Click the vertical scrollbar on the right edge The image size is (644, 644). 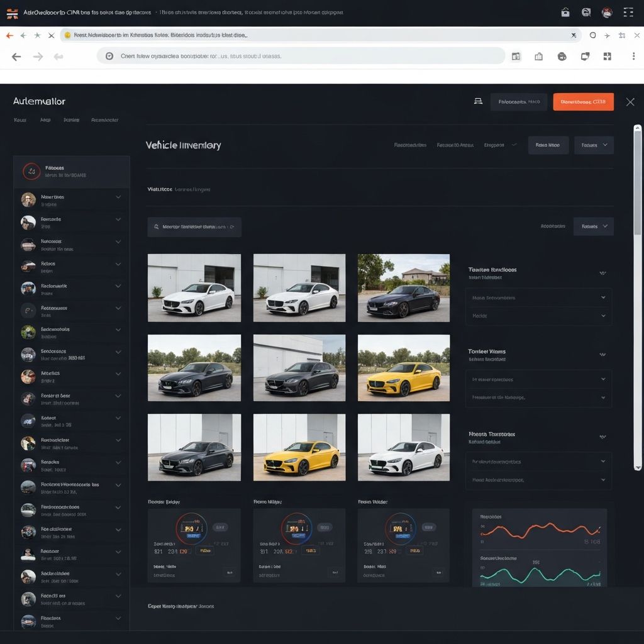(637, 182)
